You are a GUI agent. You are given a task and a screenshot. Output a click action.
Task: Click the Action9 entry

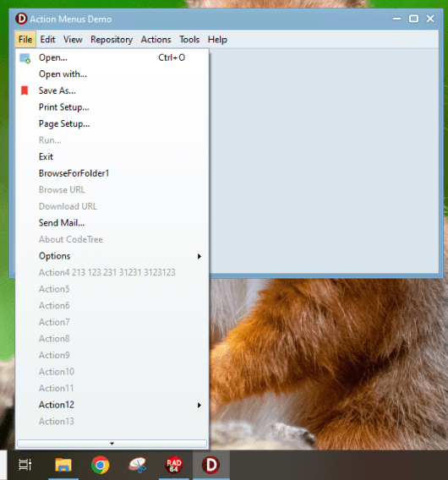[x=112, y=355]
